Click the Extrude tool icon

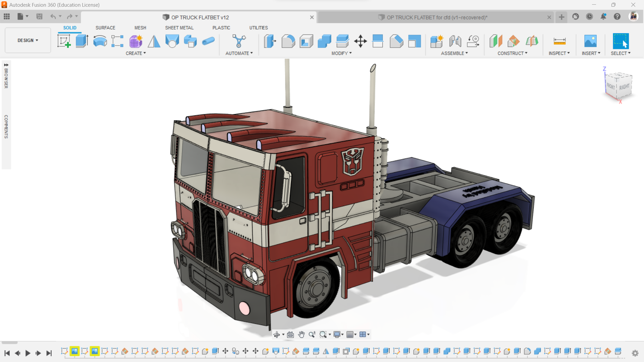pyautogui.click(x=82, y=41)
